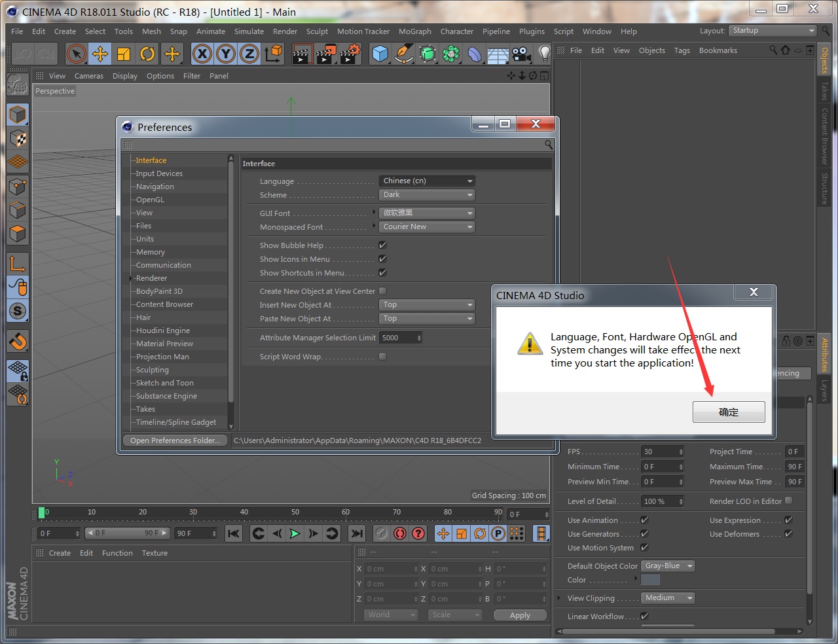This screenshot has width=838, height=644.
Task: Go to start of animation
Action: pyautogui.click(x=234, y=533)
